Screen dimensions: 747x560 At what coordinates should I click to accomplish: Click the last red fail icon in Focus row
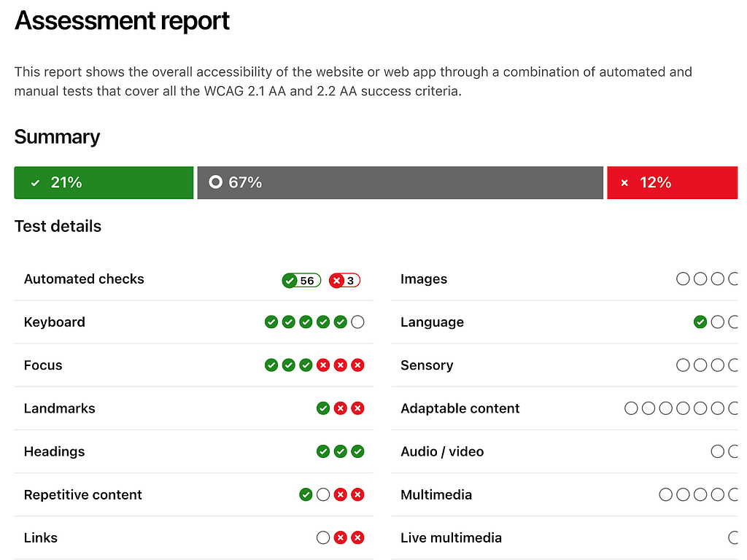click(x=357, y=365)
